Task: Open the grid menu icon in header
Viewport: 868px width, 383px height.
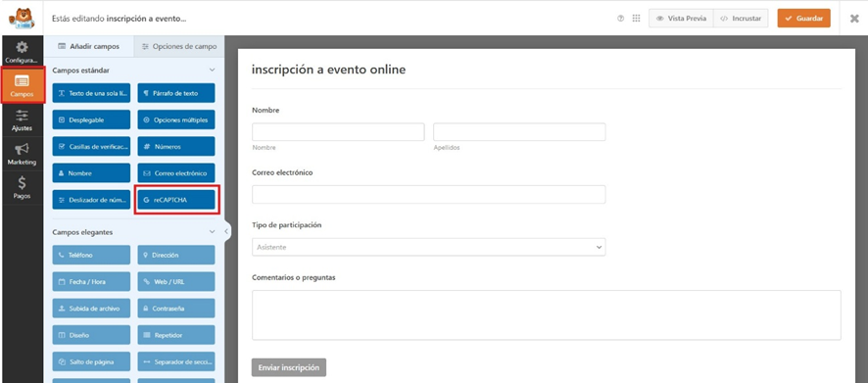Action: tap(636, 19)
